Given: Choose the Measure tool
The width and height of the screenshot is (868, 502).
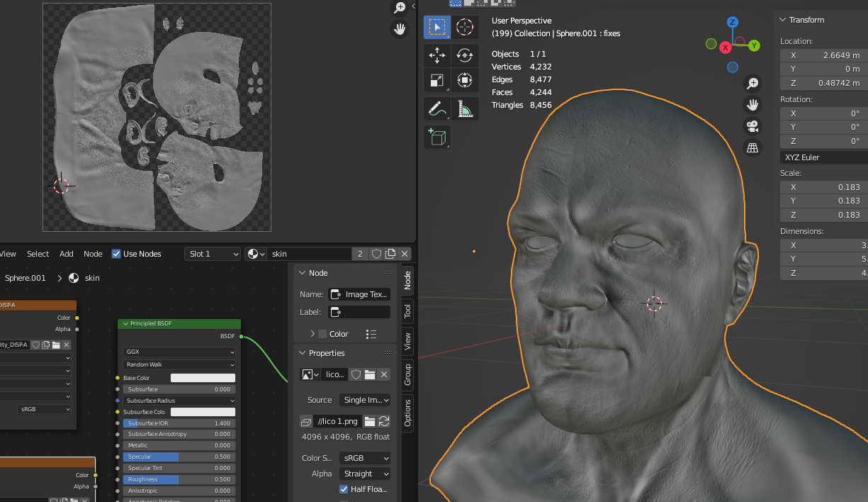Looking at the screenshot, I should [x=465, y=108].
